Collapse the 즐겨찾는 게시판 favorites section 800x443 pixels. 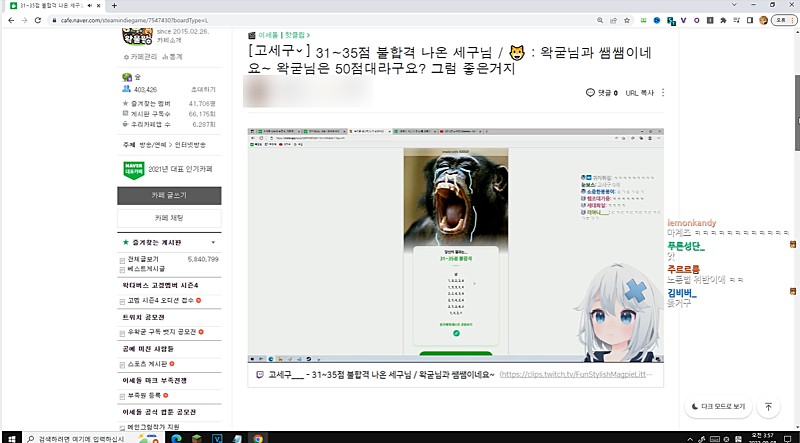[212, 243]
